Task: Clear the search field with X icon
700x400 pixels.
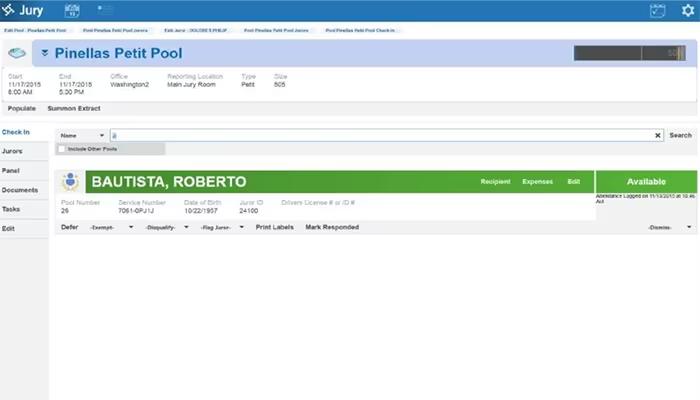Action: tap(658, 135)
